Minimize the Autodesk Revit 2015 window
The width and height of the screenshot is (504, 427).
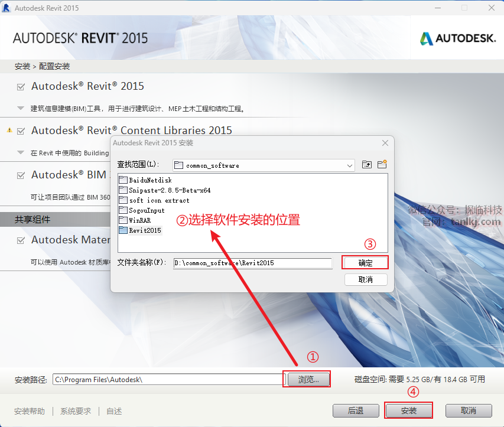pos(438,8)
